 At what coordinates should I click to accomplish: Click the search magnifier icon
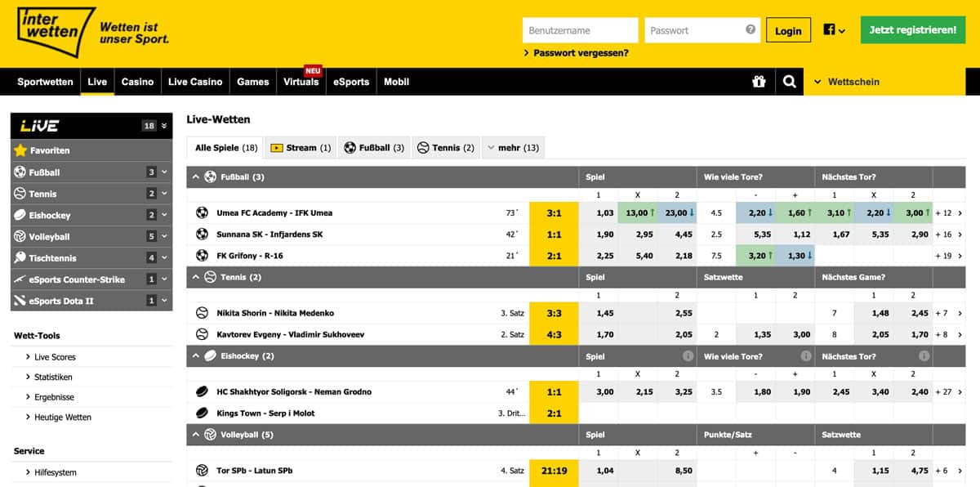(789, 82)
